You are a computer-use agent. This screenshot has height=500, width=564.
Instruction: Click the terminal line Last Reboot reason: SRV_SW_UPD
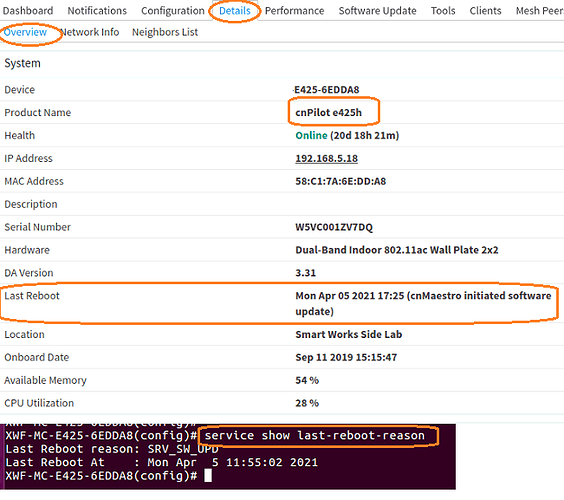tap(112, 449)
